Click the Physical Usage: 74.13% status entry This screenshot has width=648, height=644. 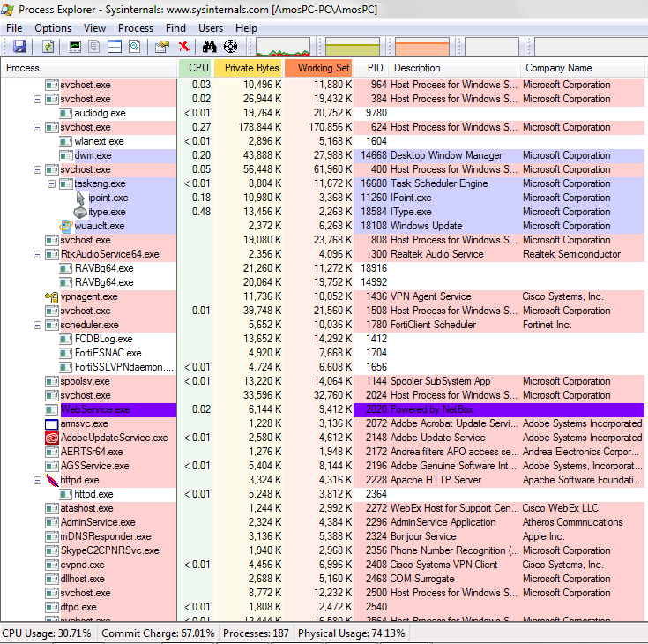click(351, 633)
